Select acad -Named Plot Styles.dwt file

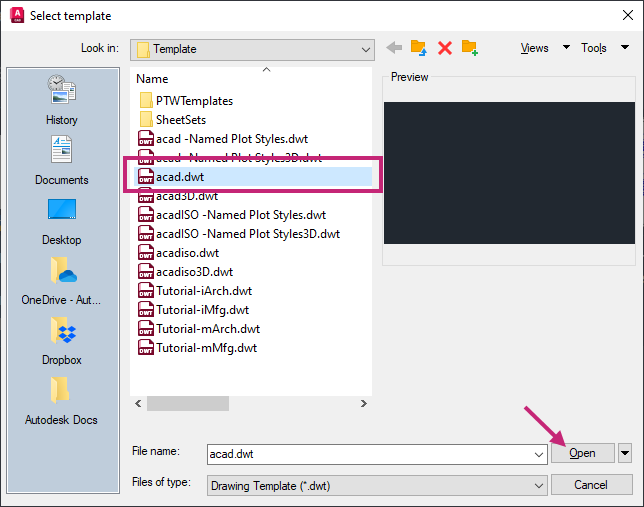tap(223, 139)
